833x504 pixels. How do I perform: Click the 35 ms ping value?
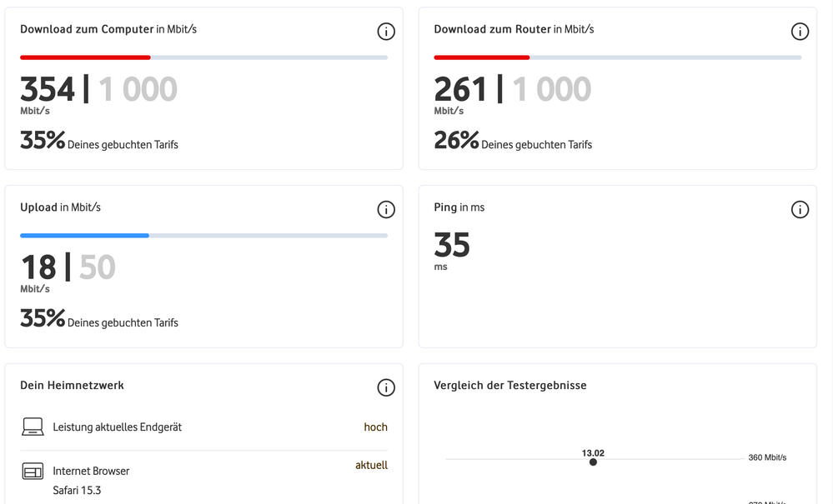click(x=452, y=245)
